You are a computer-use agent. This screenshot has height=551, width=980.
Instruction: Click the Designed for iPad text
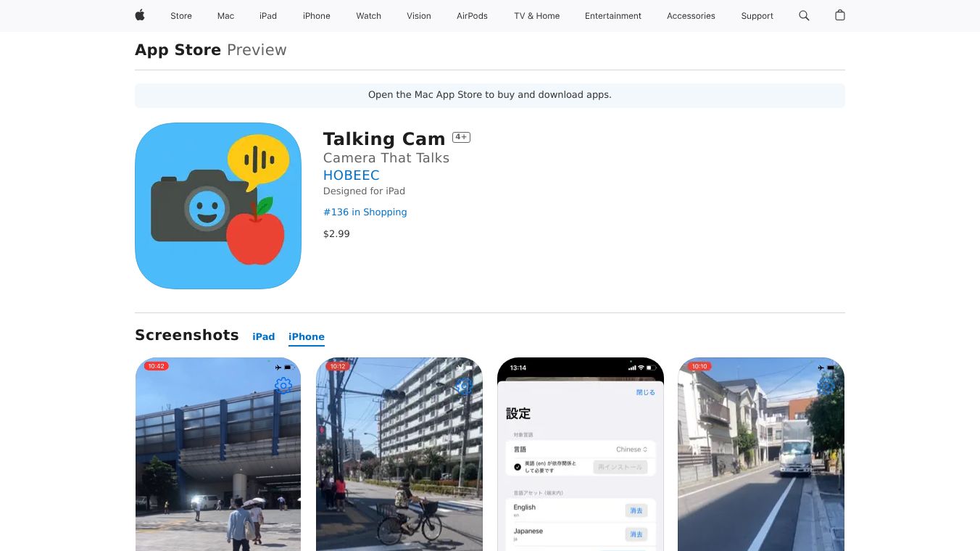coord(364,191)
